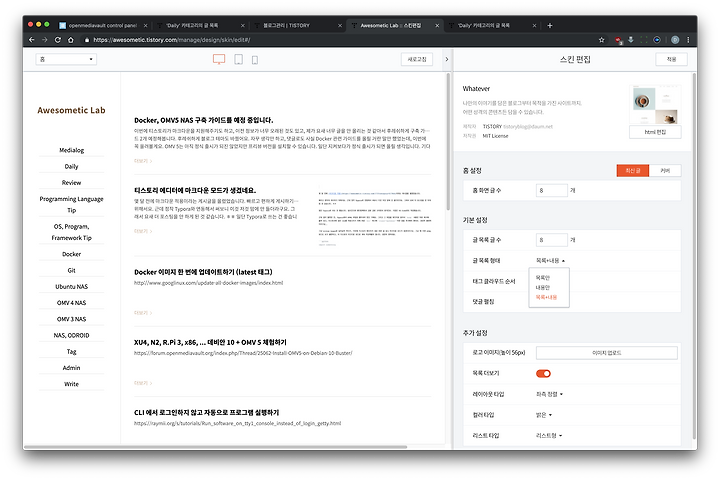The image size is (720, 480).
Task: Open the red extension icon with badge
Action: 618,40
